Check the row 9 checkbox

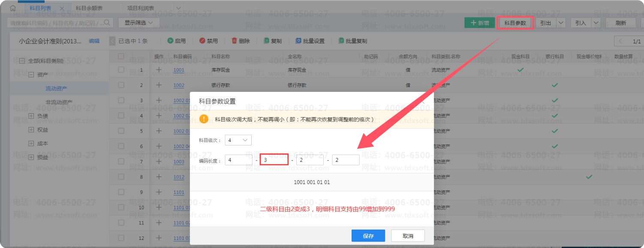[x=121, y=192]
